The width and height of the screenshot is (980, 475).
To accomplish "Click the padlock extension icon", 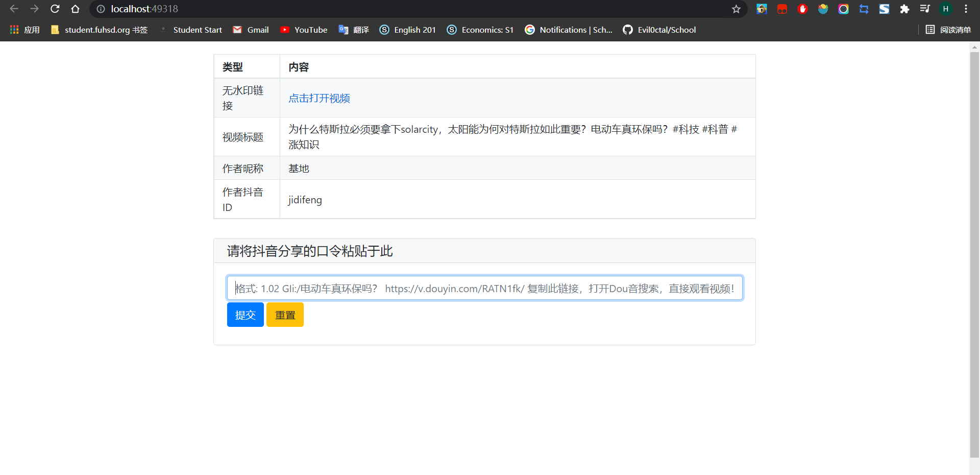I will tap(762, 9).
